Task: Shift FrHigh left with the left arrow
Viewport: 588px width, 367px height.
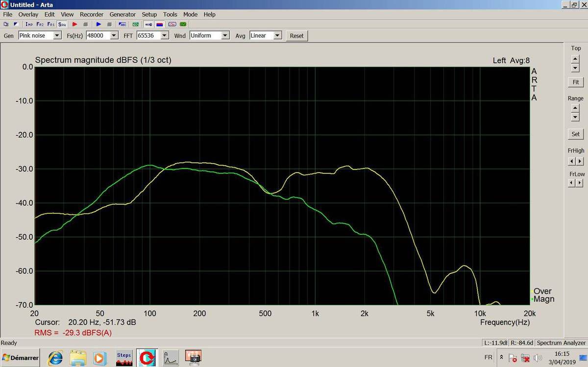Action: (x=572, y=161)
